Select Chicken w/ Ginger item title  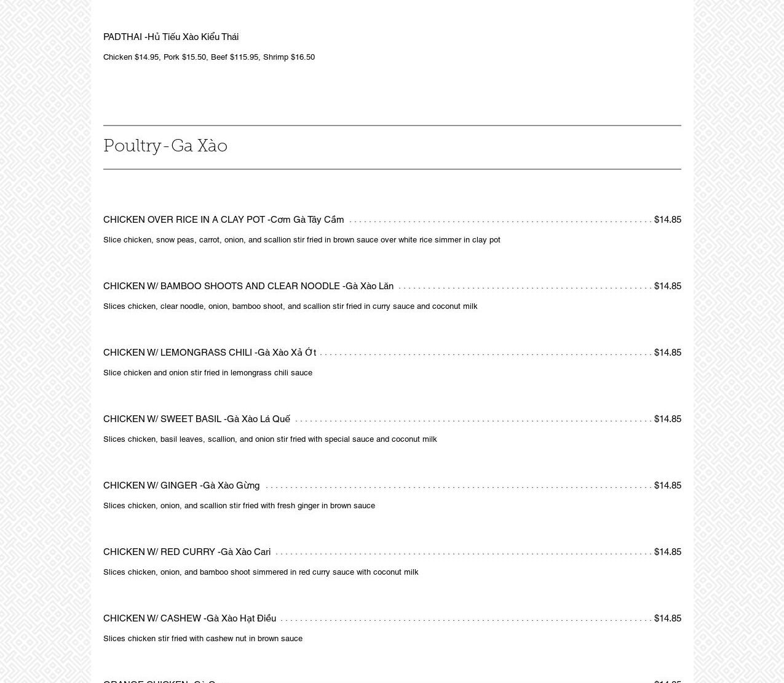[181, 485]
